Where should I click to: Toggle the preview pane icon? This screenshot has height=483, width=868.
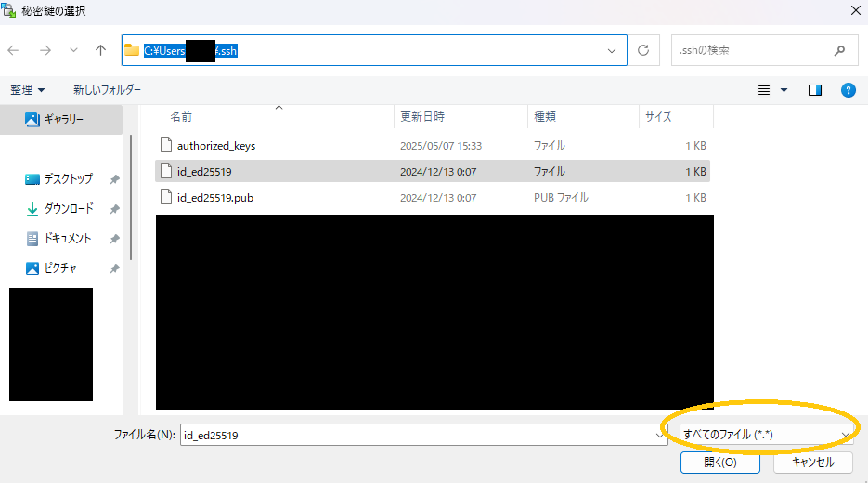click(815, 90)
